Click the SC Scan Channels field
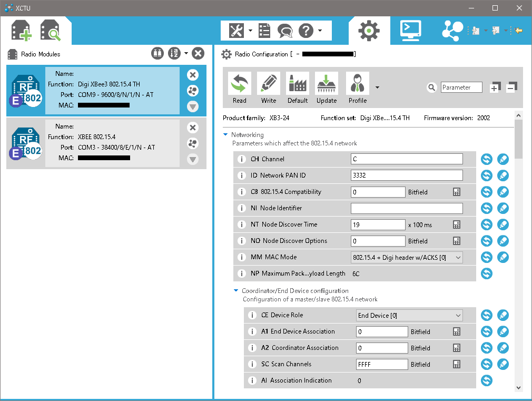The width and height of the screenshot is (532, 401). point(382,364)
